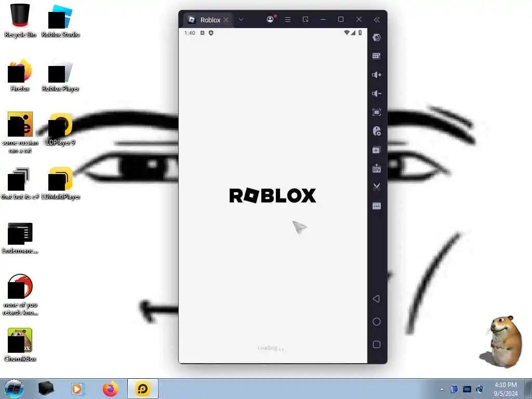Tap Android recent apps square button
The width and height of the screenshot is (532, 399).
click(377, 345)
